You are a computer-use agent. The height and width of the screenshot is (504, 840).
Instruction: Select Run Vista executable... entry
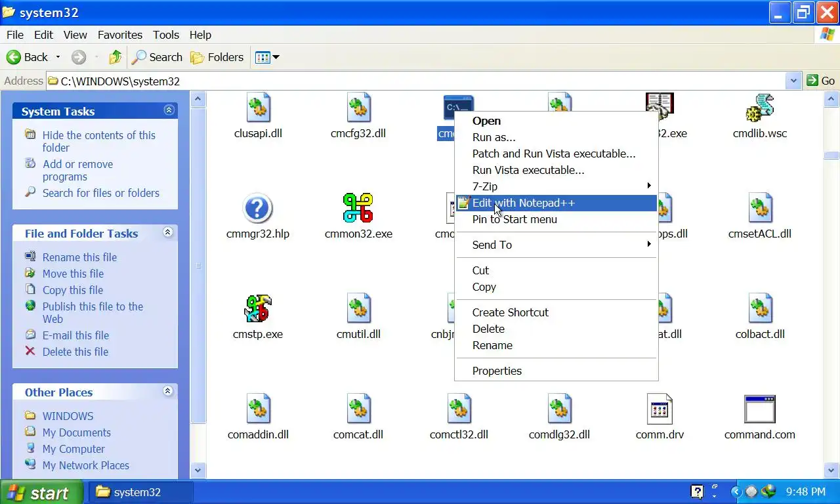[x=556, y=170]
